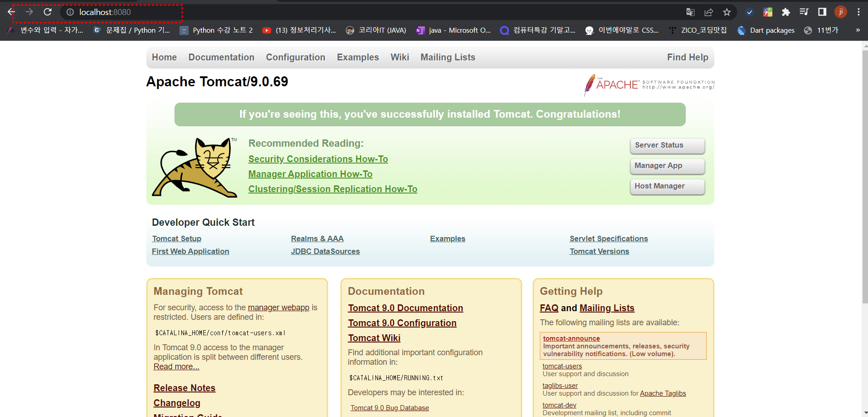The height and width of the screenshot is (417, 868).
Task: Open the Mailing Lists nav item
Action: (448, 57)
